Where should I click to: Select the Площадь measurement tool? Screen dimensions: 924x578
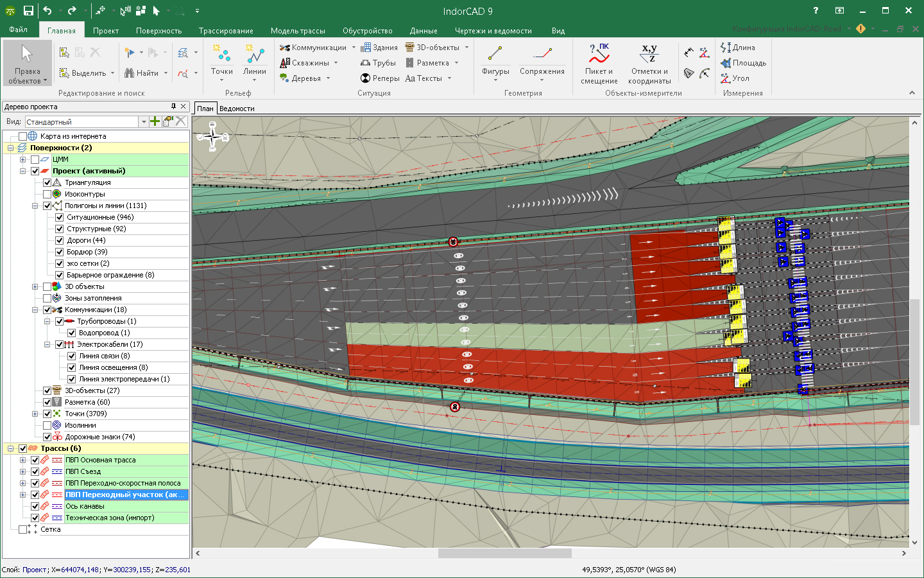pyautogui.click(x=743, y=63)
